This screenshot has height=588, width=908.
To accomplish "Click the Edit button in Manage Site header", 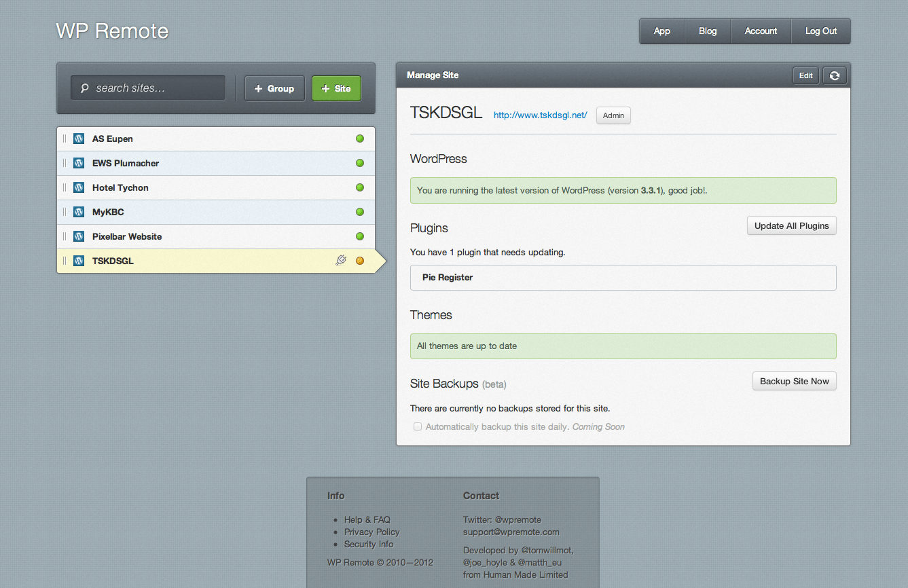I will tap(806, 75).
